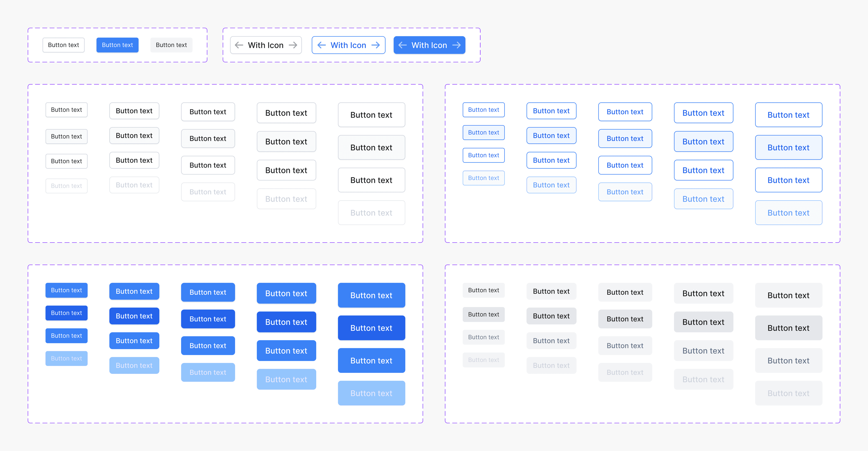Click gray Button text in top three-button group
The width and height of the screenshot is (868, 451).
[171, 45]
